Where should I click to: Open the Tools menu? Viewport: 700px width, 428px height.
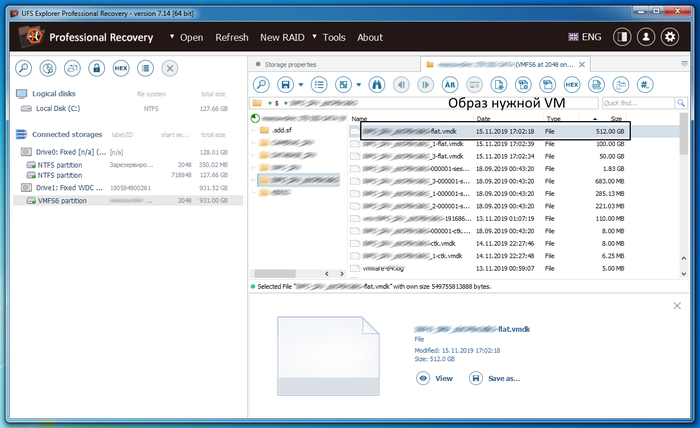(x=333, y=37)
